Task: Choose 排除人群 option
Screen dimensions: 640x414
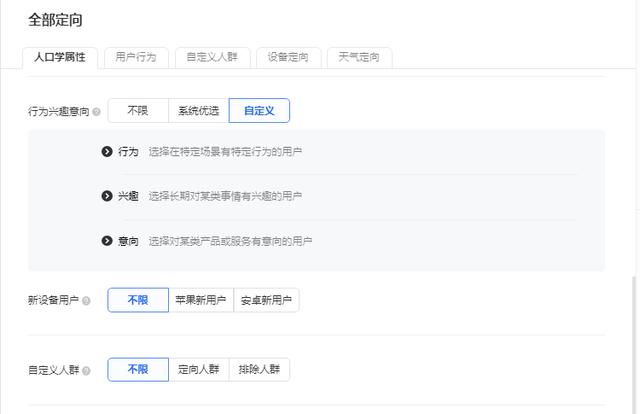Action: pyautogui.click(x=259, y=369)
